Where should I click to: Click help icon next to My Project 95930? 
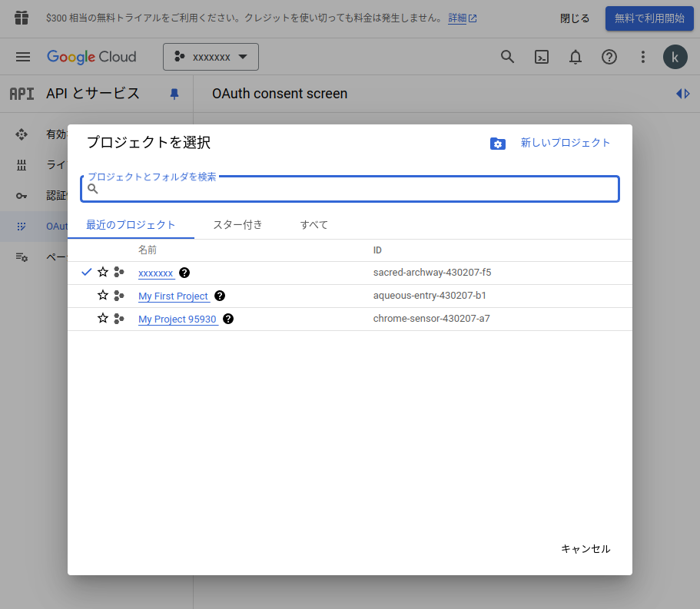pos(228,319)
